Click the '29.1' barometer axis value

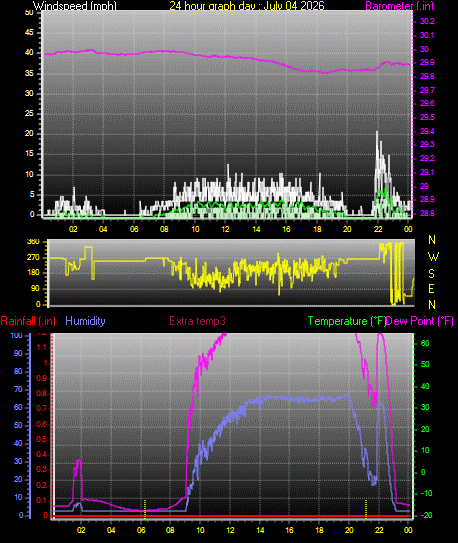[427, 172]
